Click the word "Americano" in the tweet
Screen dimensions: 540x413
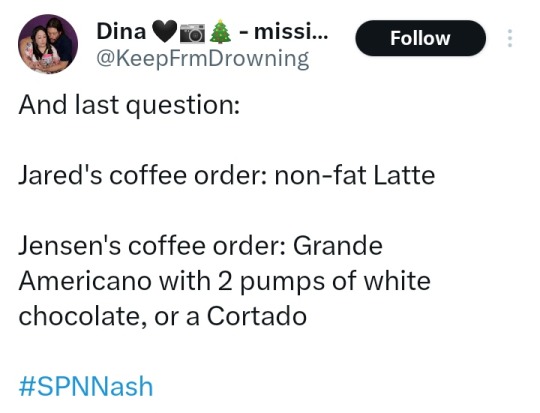coord(85,281)
